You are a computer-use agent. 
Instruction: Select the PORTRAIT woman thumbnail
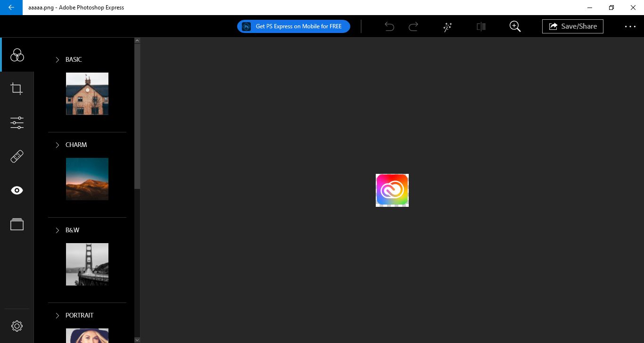tap(87, 335)
